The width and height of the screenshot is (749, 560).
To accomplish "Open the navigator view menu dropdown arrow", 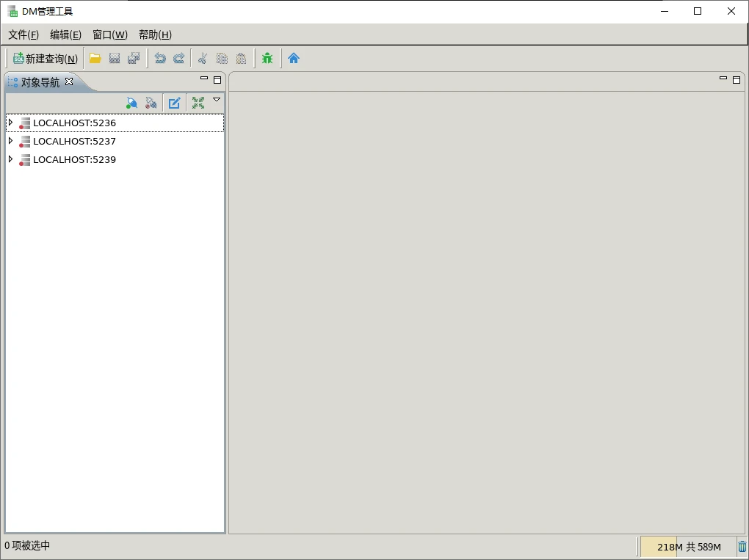I will coord(217,100).
